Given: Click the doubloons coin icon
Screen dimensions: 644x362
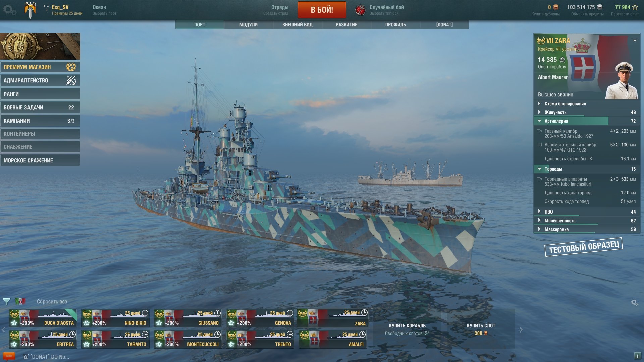Looking at the screenshot, I should pyautogui.click(x=556, y=7).
